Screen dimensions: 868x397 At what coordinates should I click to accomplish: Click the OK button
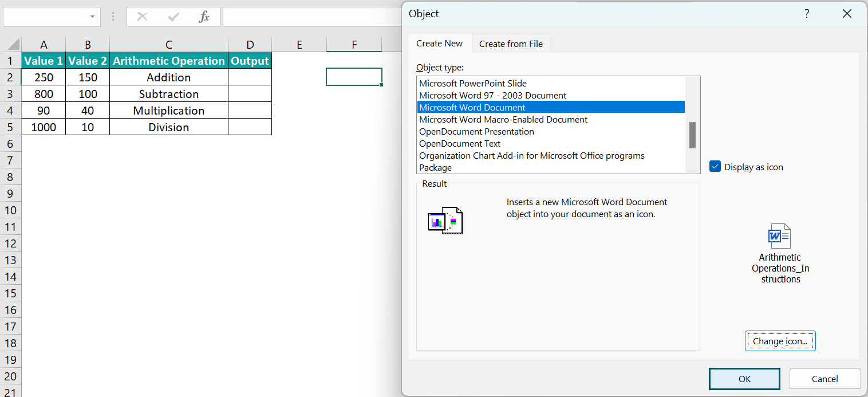pyautogui.click(x=744, y=379)
